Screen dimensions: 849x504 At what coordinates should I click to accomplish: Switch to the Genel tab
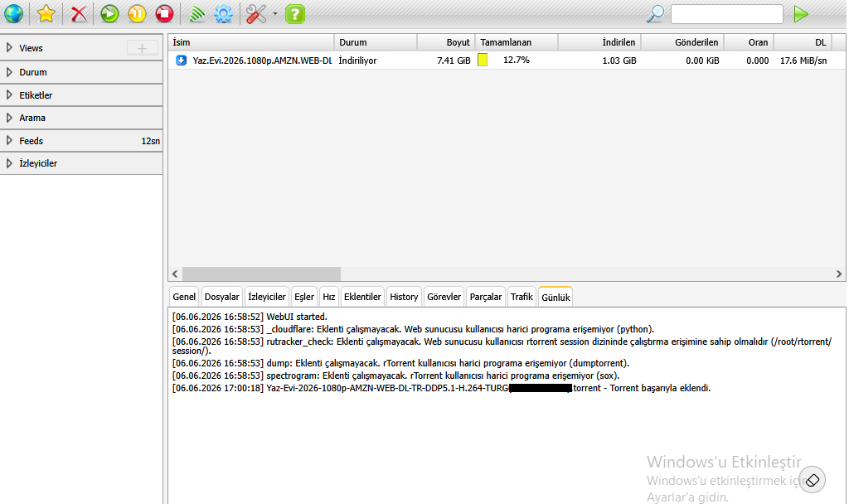click(184, 297)
